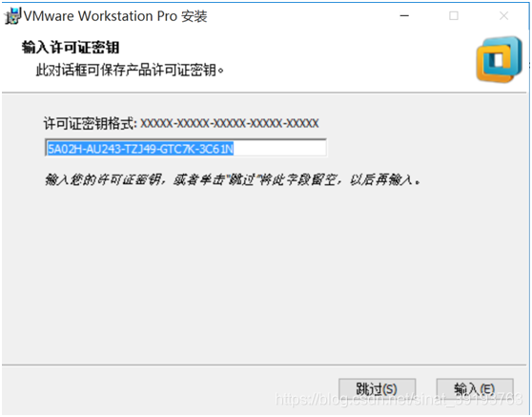
Task: Click the VMware Workstation logo in the header
Action: click(x=499, y=59)
